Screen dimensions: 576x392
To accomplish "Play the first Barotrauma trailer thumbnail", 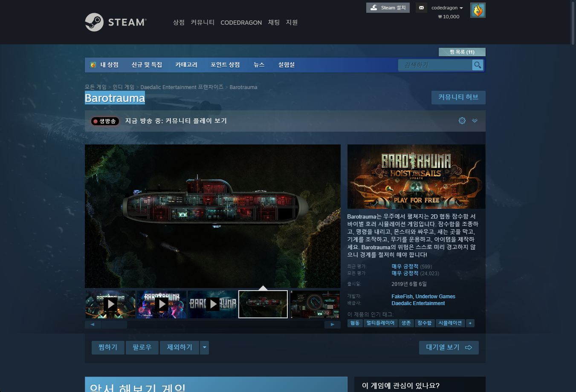I will [110, 304].
